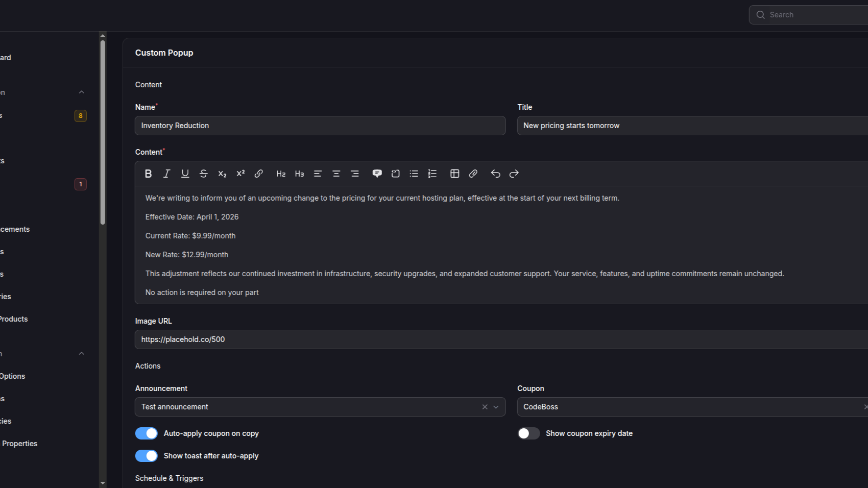Disable Auto-apply coupon on copy

147,433
